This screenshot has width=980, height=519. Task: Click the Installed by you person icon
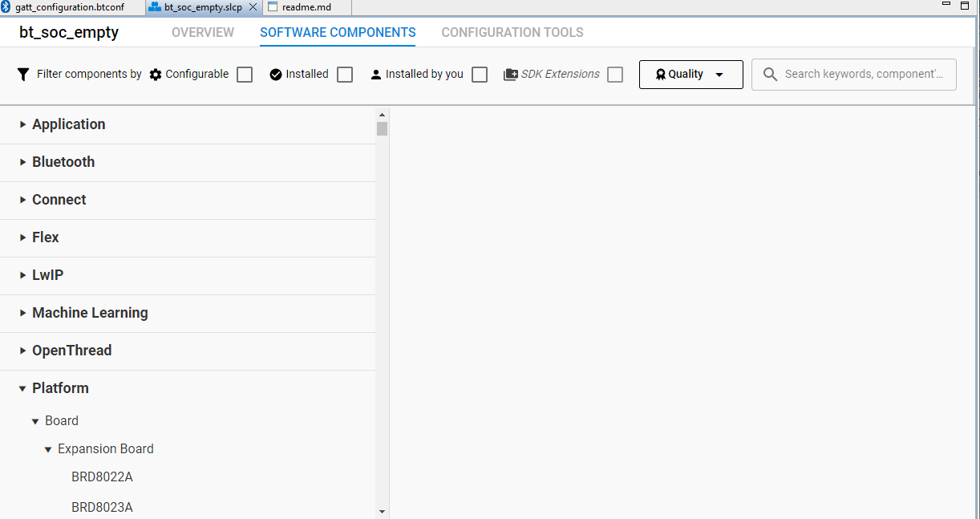coord(375,74)
